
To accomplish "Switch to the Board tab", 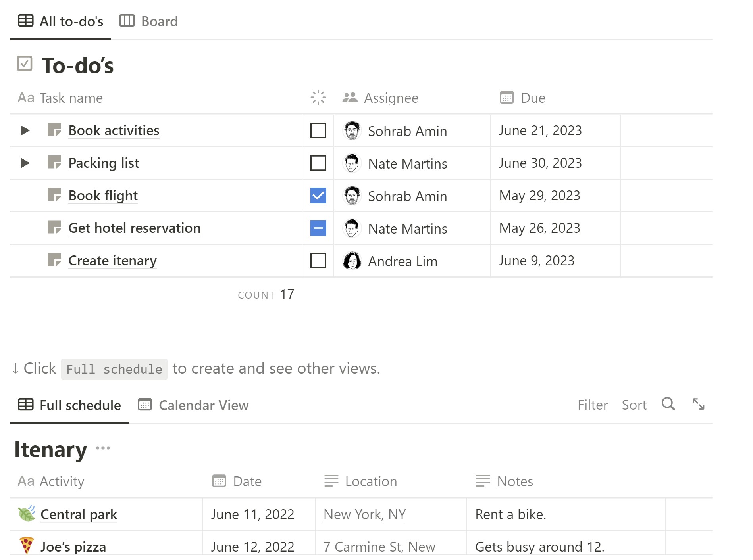I will pyautogui.click(x=149, y=21).
